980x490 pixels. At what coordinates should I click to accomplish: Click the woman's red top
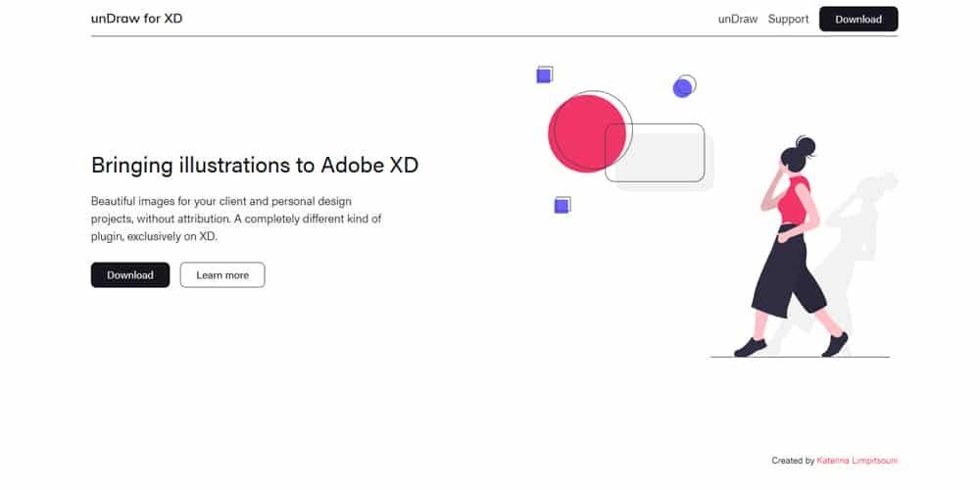(794, 200)
